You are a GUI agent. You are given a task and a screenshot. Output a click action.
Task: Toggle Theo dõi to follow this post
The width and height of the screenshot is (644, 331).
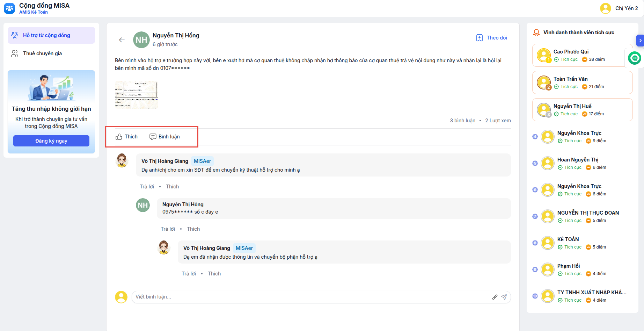(x=492, y=38)
